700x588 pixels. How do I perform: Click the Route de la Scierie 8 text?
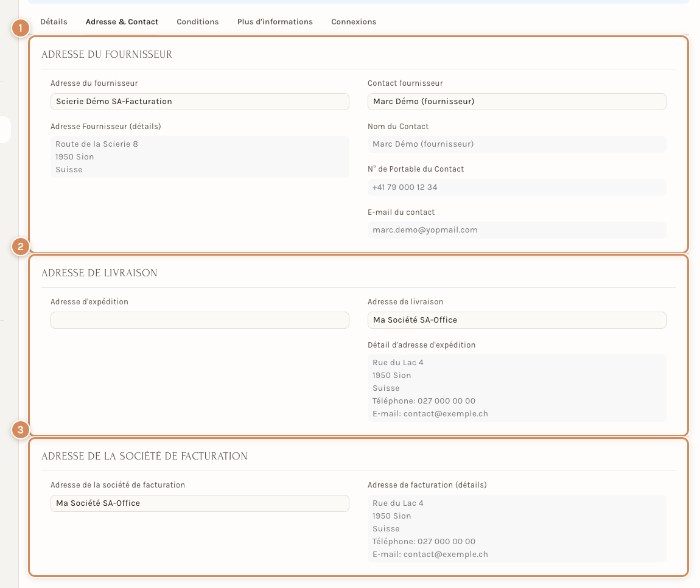(96, 144)
